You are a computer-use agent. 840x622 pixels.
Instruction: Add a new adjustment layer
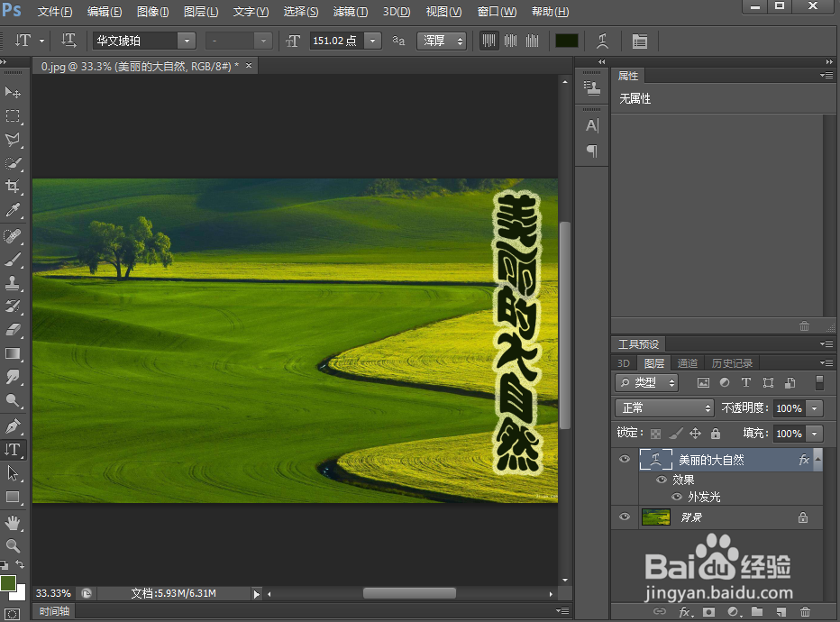point(734,611)
